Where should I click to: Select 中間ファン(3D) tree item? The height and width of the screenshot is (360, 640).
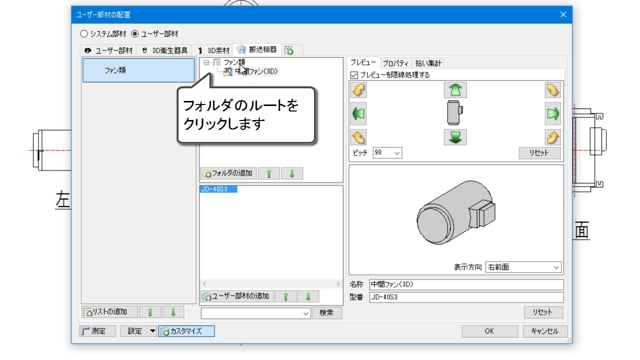click(256, 71)
